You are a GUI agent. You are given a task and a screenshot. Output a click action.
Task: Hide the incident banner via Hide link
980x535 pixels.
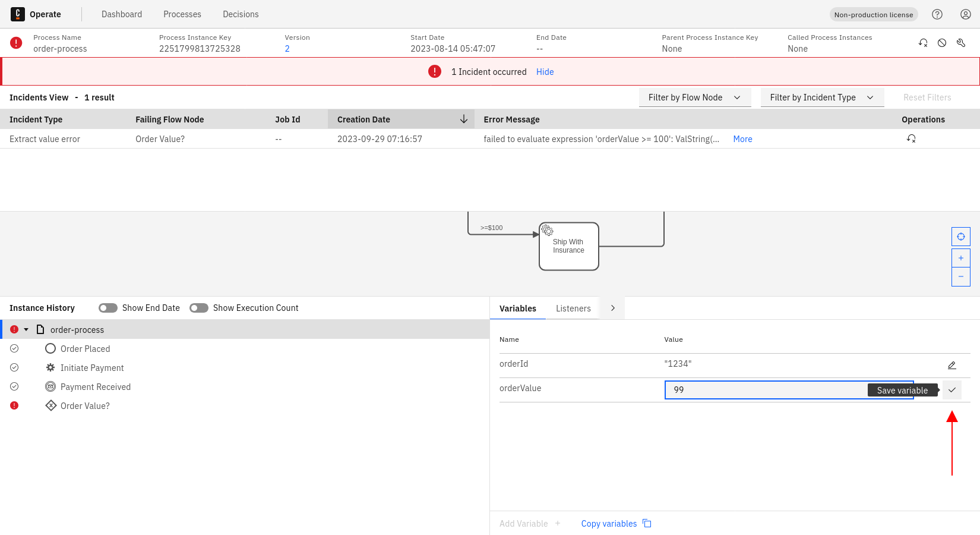[545, 72]
